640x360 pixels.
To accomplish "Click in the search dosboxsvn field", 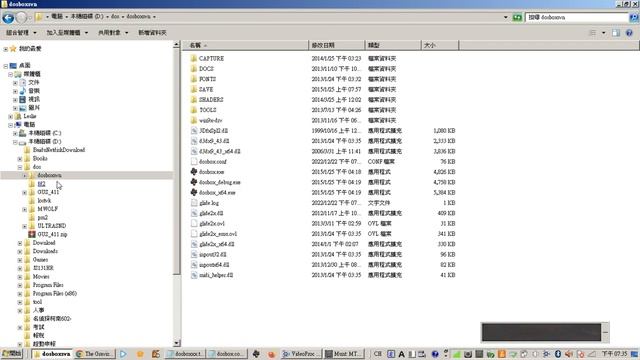I will [577, 17].
